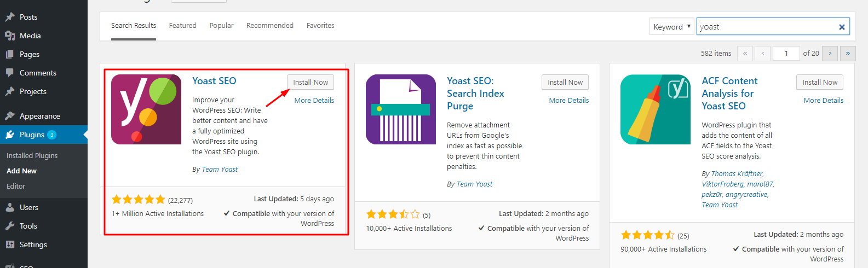Click the Appearance paintbrush icon
This screenshot has height=268, width=868.
[10, 116]
